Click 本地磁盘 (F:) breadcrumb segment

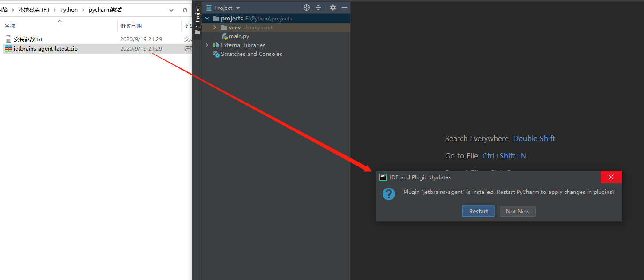34,9
